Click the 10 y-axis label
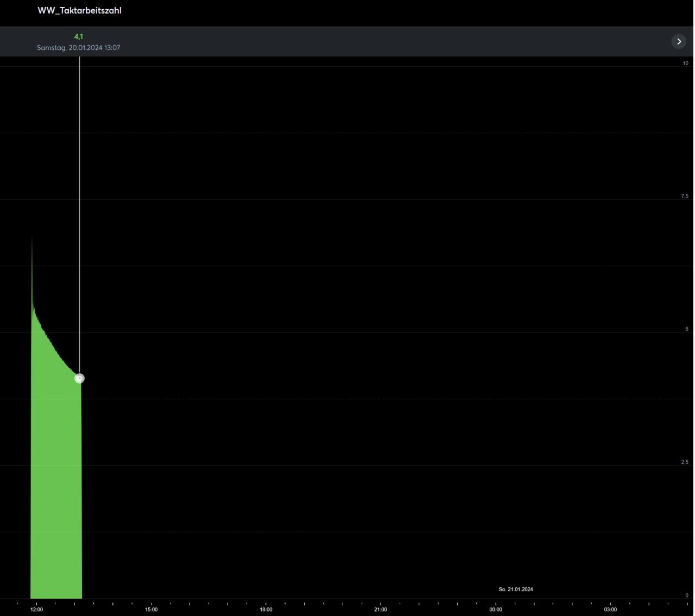The image size is (695, 616). [685, 64]
